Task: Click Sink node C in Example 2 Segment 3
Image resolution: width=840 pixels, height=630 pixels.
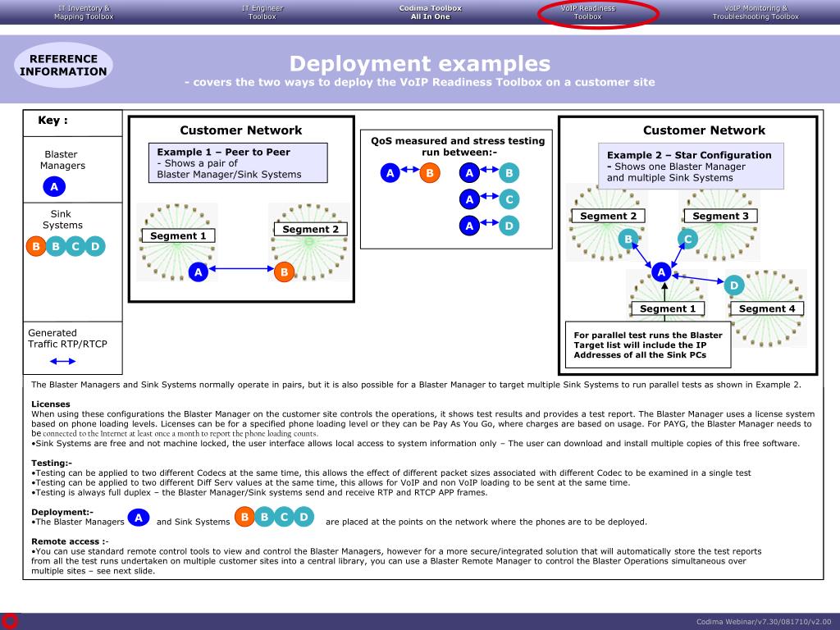Action: tap(688, 239)
